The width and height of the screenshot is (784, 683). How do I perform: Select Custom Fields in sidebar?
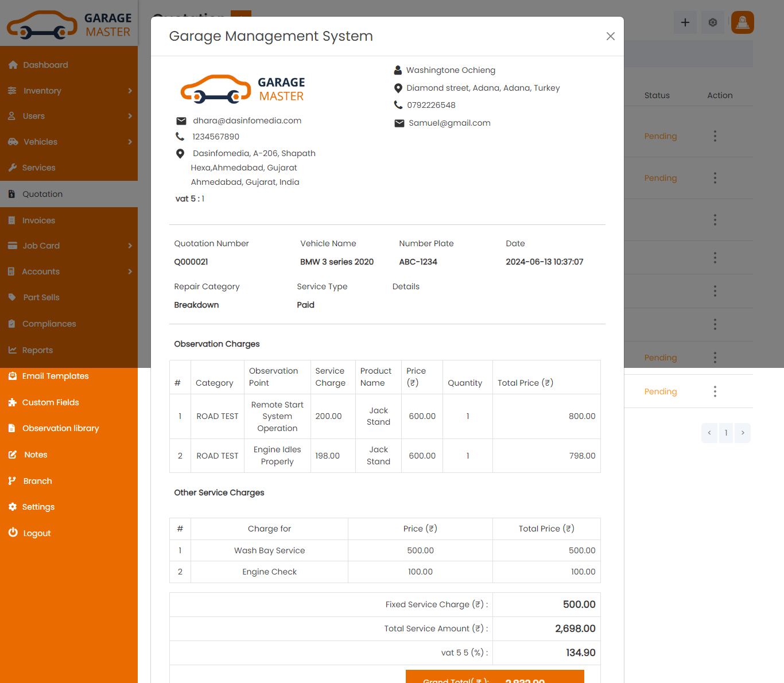[51, 402]
